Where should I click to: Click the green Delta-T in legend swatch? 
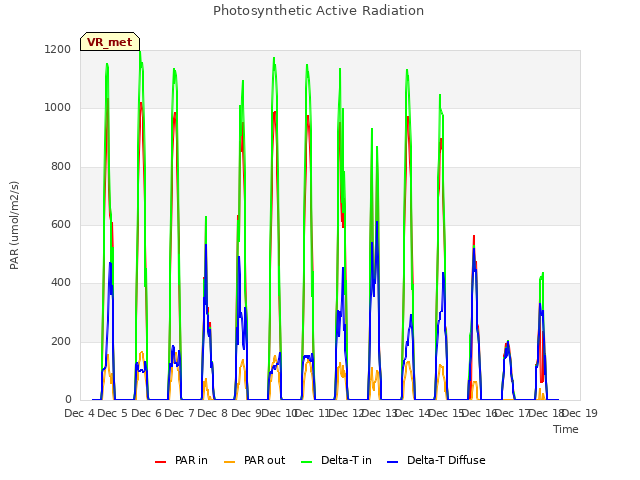pos(307,462)
